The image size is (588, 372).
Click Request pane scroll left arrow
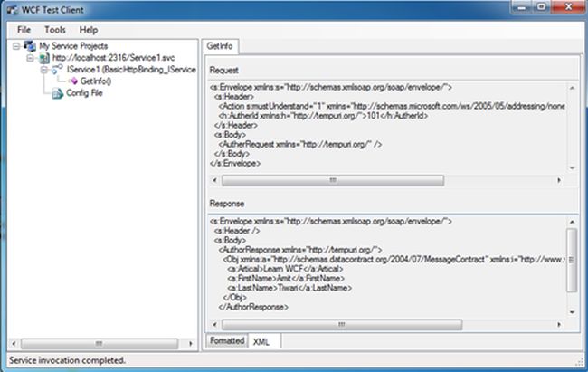coord(215,180)
